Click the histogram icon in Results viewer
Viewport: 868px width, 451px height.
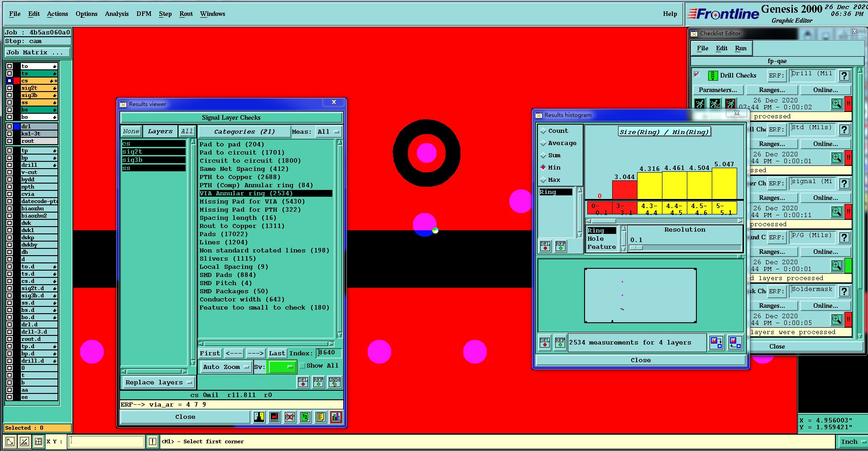click(x=336, y=417)
